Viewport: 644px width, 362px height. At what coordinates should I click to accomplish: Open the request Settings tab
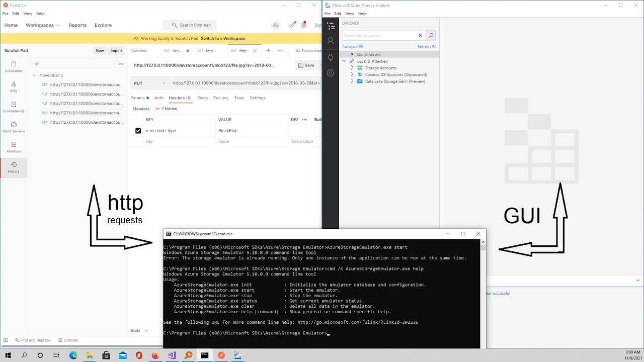point(258,98)
